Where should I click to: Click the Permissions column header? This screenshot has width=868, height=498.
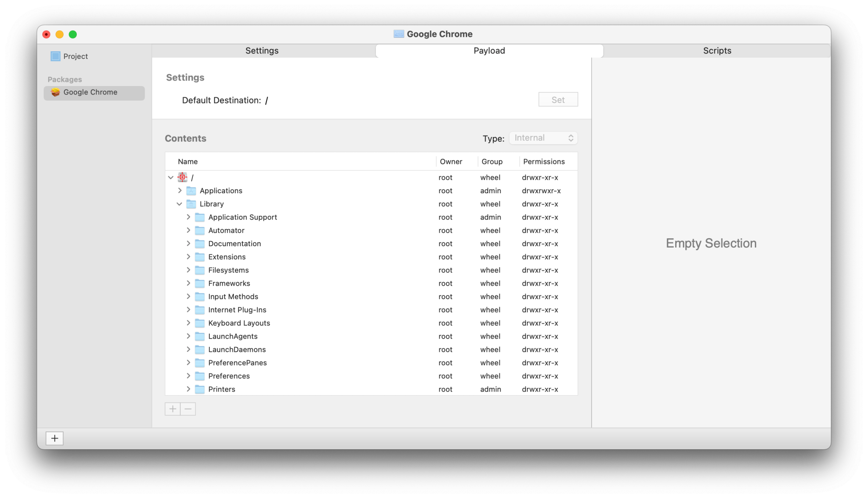coord(544,161)
